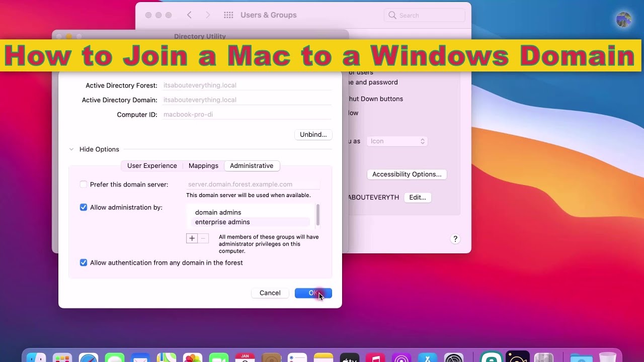Switch to Mappings tab

(203, 166)
